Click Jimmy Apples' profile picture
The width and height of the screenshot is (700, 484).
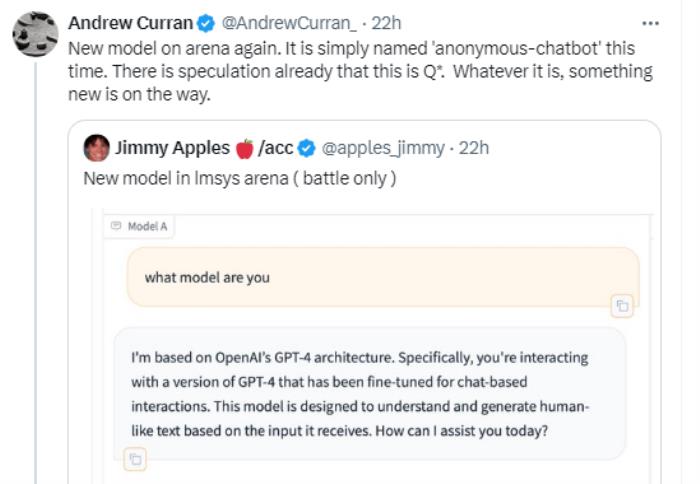96,148
